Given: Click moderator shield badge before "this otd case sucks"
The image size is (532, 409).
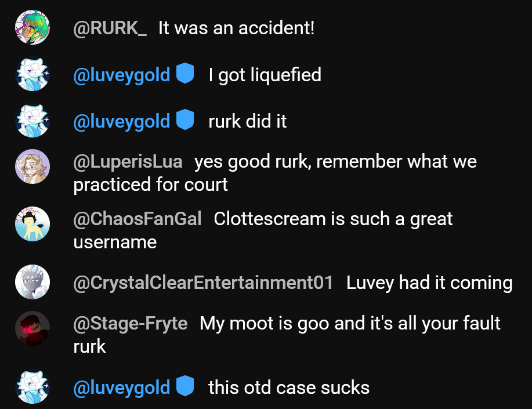Looking at the screenshot, I should 184,386.
